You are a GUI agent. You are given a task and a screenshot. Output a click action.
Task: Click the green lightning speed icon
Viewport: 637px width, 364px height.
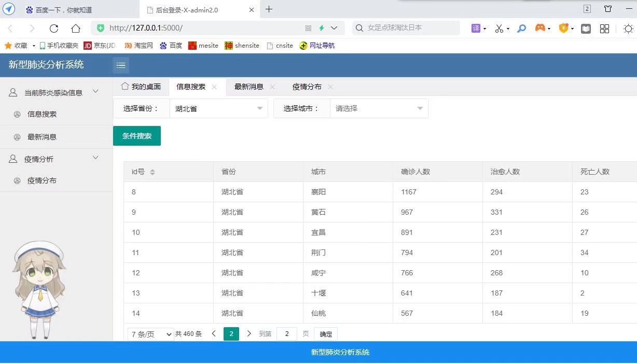[322, 28]
